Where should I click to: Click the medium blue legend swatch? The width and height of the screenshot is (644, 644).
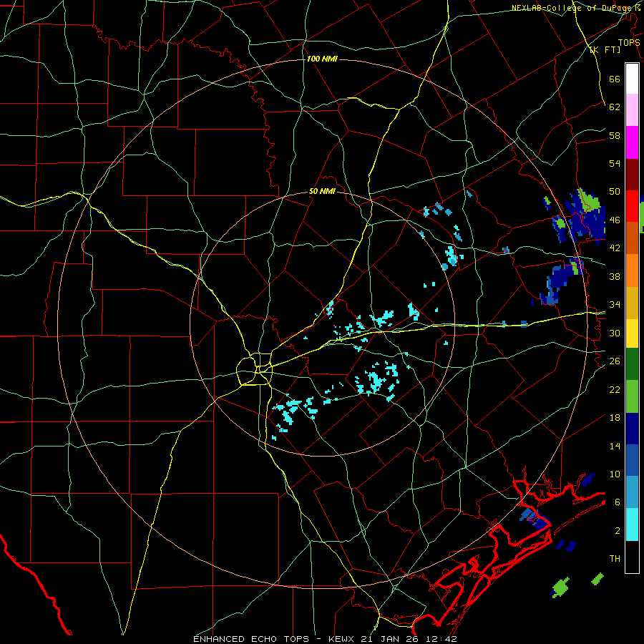[x=632, y=460]
